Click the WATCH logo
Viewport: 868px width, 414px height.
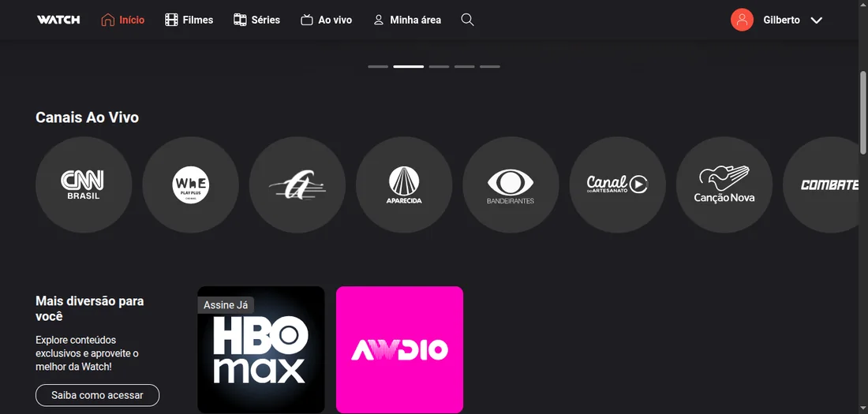58,20
